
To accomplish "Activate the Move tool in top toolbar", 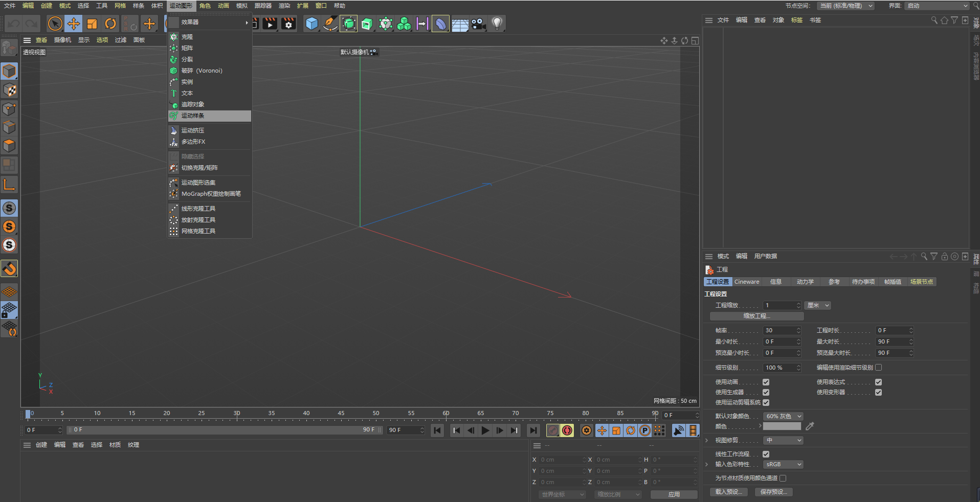I will [x=74, y=24].
